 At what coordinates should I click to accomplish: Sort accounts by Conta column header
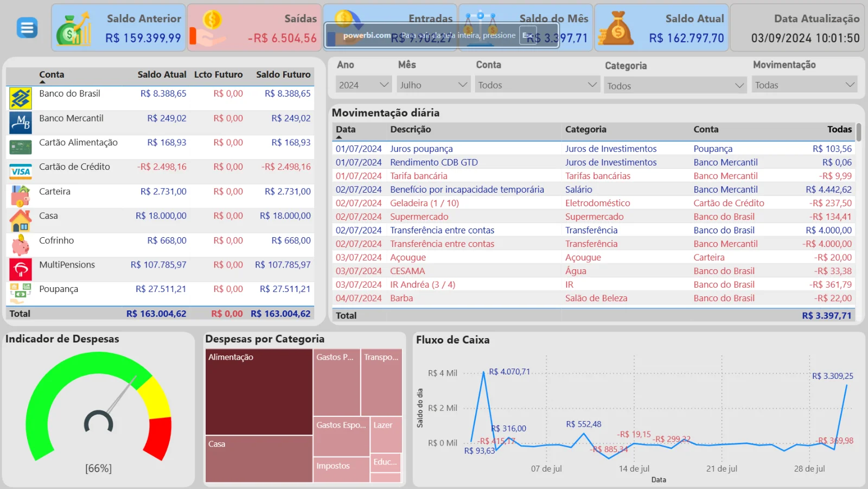(52, 74)
